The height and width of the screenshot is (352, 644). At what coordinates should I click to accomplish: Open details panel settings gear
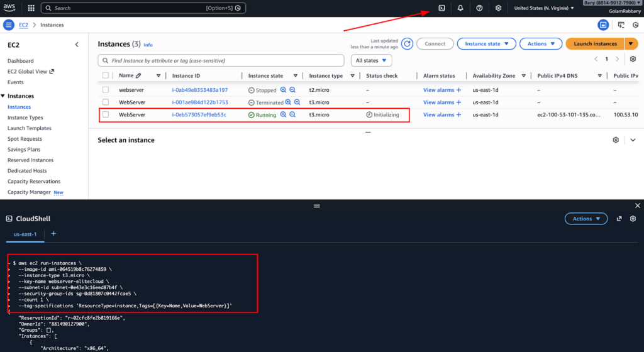616,140
